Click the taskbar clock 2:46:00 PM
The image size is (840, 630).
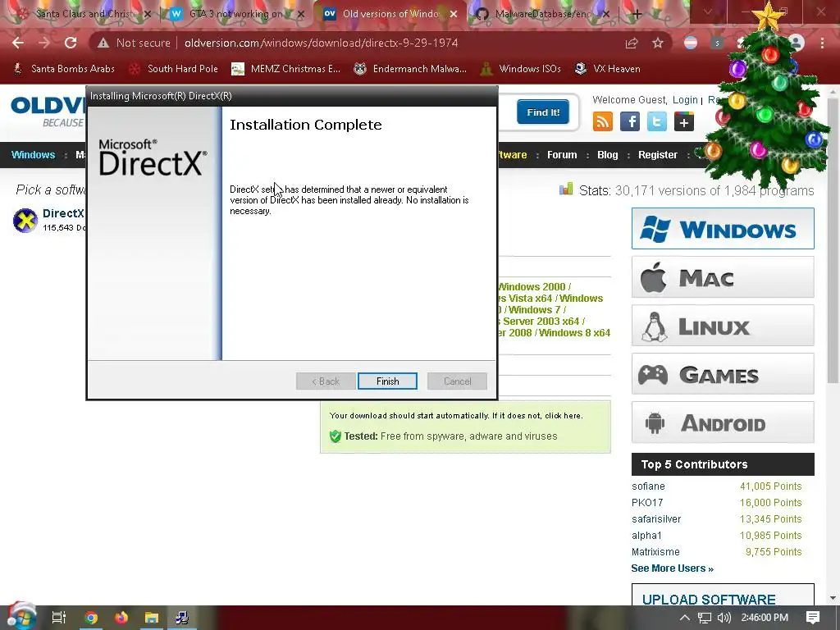pos(765,618)
